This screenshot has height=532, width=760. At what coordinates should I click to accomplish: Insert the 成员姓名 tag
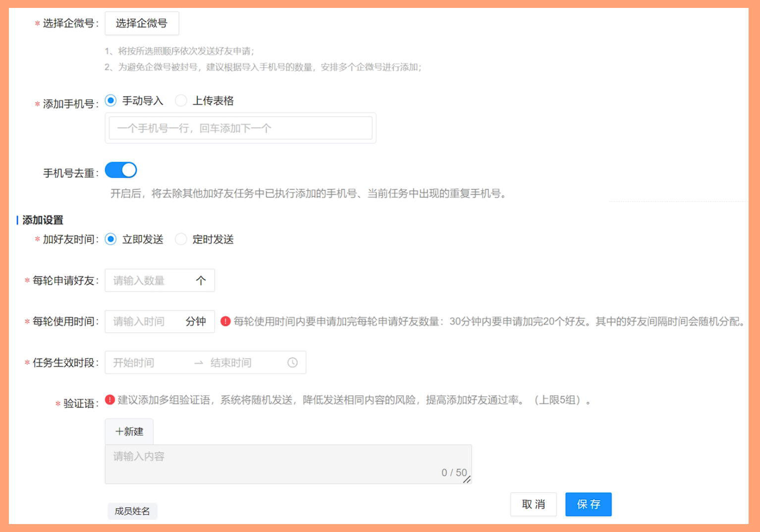point(132,511)
